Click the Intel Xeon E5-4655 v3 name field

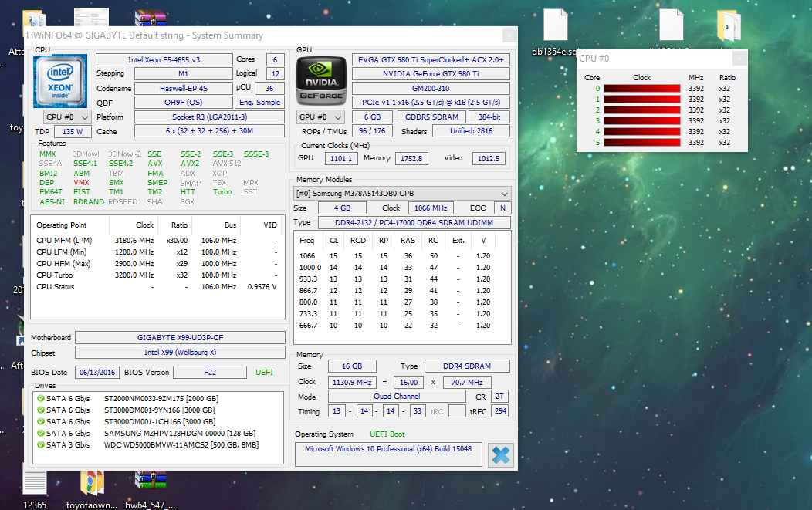164,59
